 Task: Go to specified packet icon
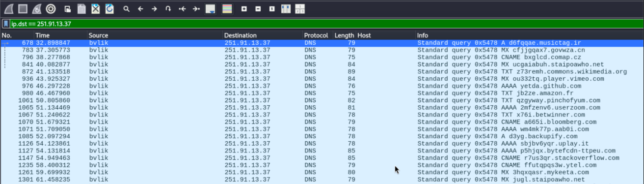[x=168, y=9]
